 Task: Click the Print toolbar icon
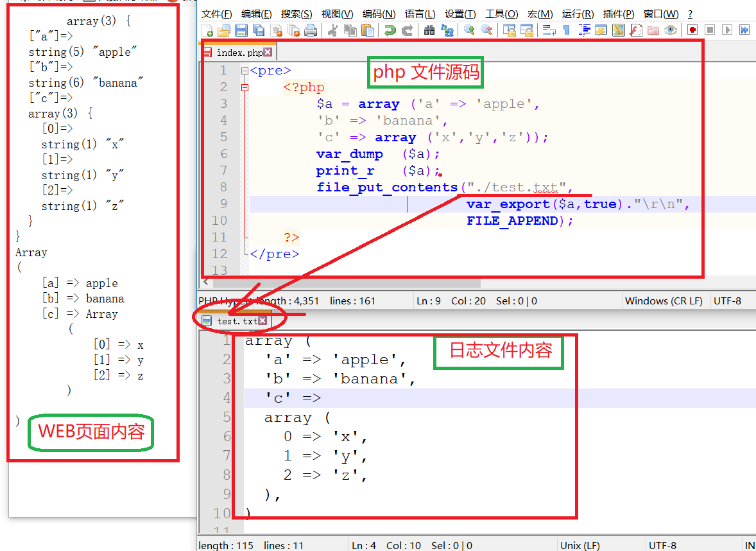point(311,30)
